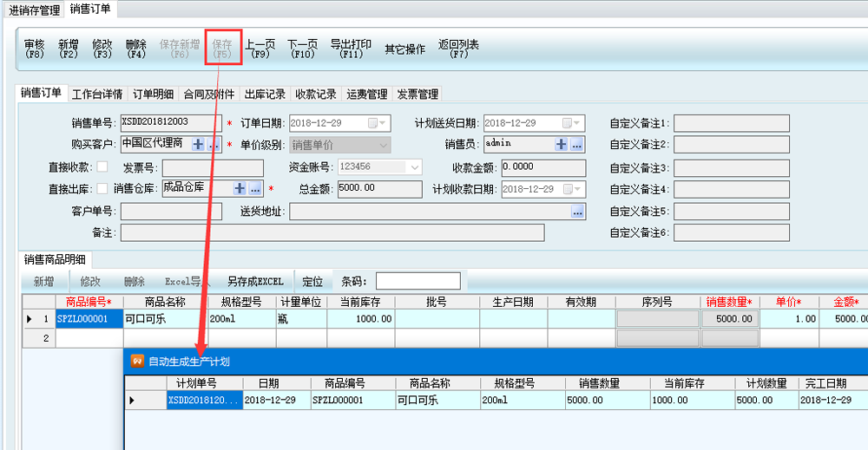Toggle the 直接收款 checkbox
The height and width of the screenshot is (450, 868).
102,166
